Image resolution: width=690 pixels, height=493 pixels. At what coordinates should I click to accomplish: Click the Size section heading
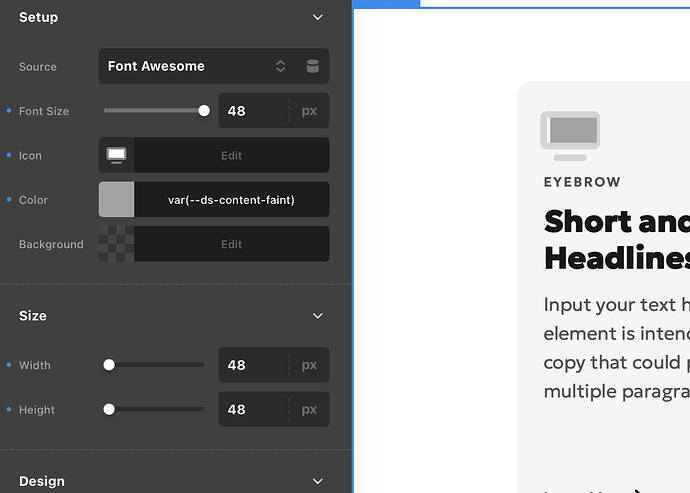tap(33, 316)
